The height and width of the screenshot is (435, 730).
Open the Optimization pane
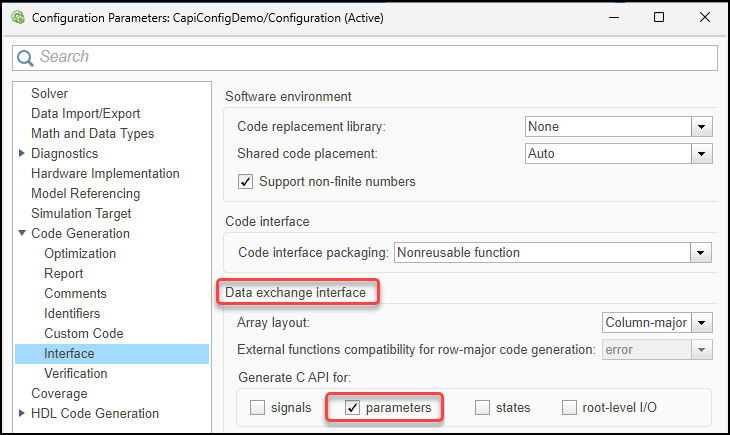(81, 254)
